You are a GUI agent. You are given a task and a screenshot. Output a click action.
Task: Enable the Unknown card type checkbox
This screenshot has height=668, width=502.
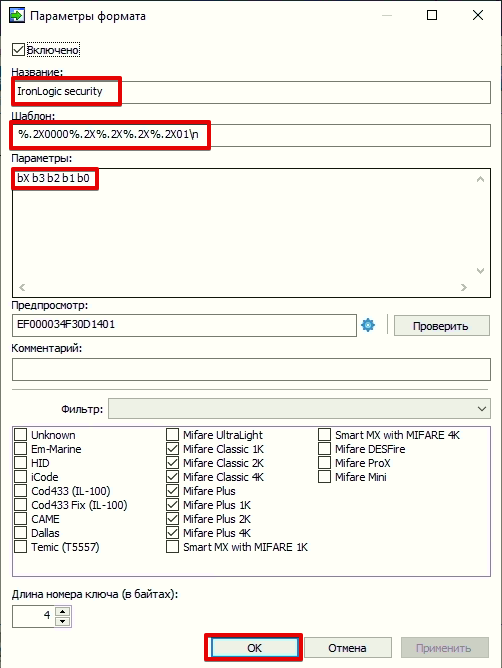tap(20, 435)
